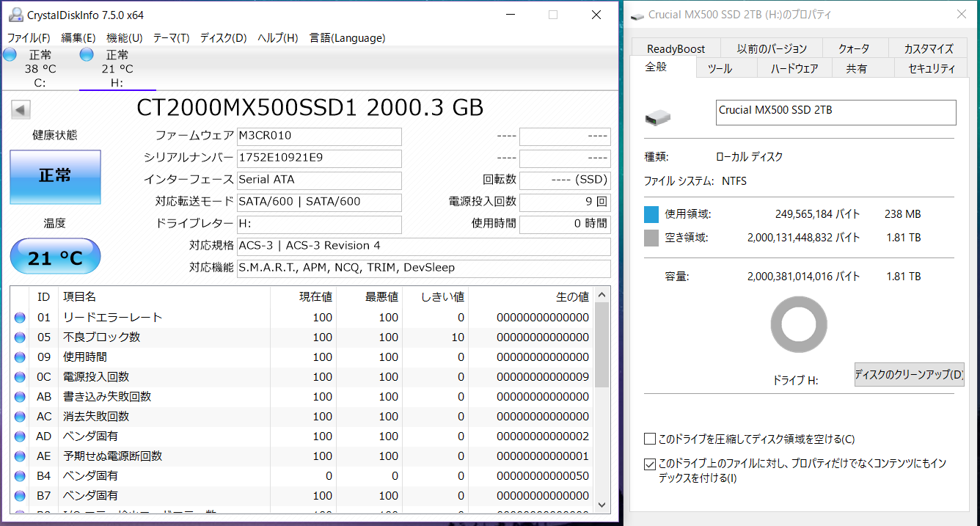Click status orb for 使用時間 attribute row
This screenshot has height=526, width=980.
[20, 357]
